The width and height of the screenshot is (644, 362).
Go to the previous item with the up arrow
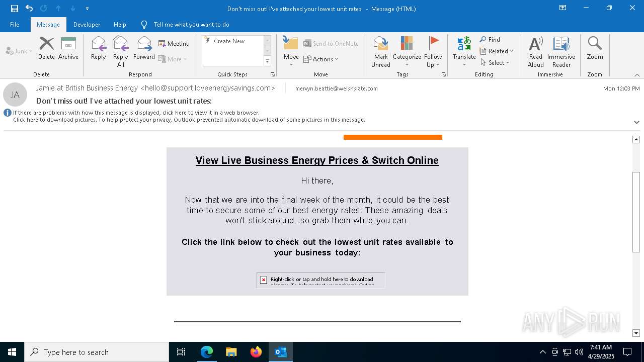(58, 9)
